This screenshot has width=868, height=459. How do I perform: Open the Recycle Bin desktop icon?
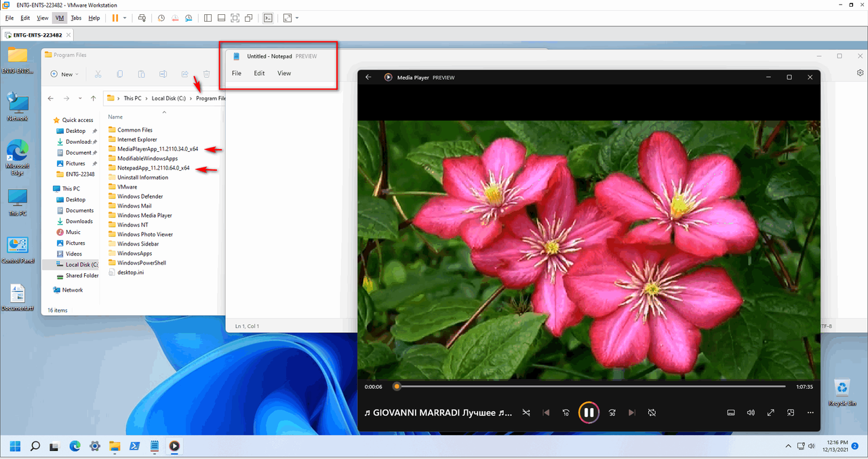[842, 391]
